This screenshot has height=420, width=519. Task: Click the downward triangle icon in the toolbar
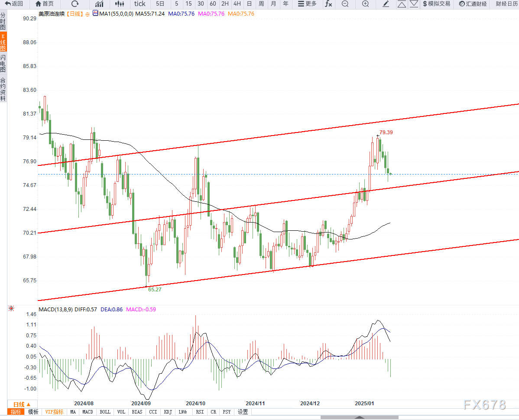tap(414, 4)
